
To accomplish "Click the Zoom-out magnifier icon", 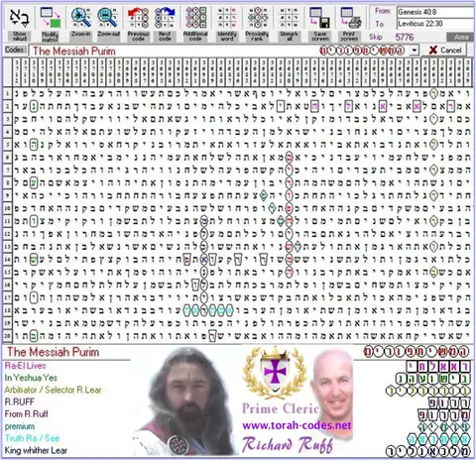I will click(108, 18).
